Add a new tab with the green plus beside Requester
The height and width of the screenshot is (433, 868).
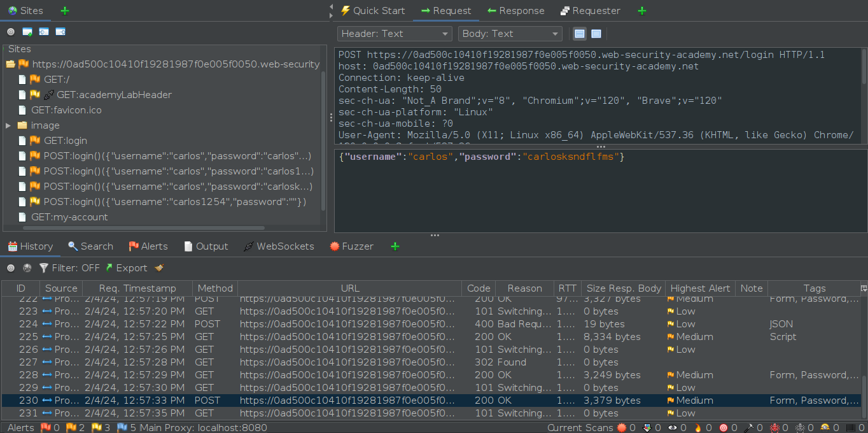(641, 11)
